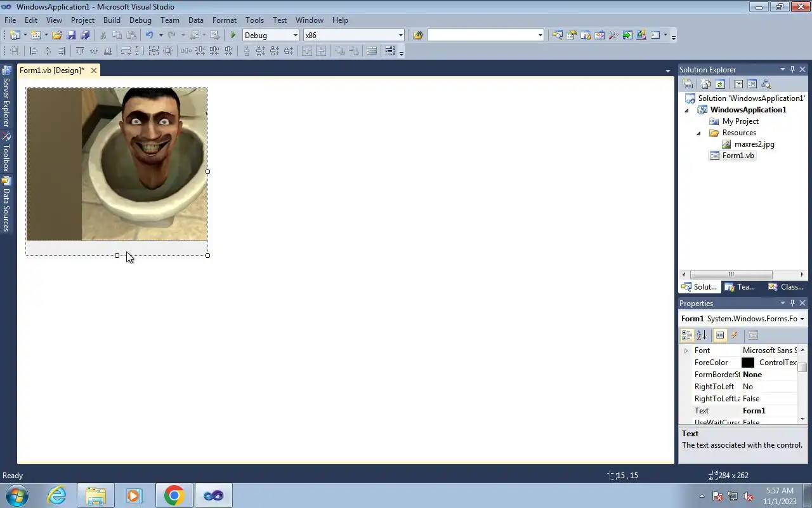Image resolution: width=812 pixels, height=508 pixels.
Task: Click the Add New Item toolbar icon
Action: [x=36, y=35]
